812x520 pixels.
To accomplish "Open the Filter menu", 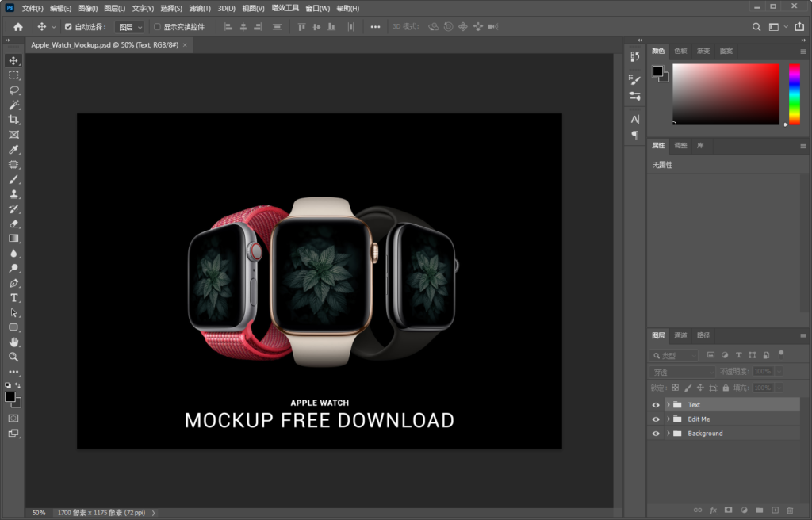I will pos(200,8).
